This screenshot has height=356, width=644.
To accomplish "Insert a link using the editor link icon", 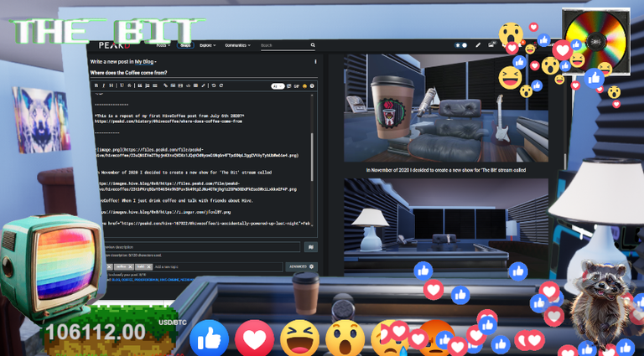I will click(x=165, y=85).
